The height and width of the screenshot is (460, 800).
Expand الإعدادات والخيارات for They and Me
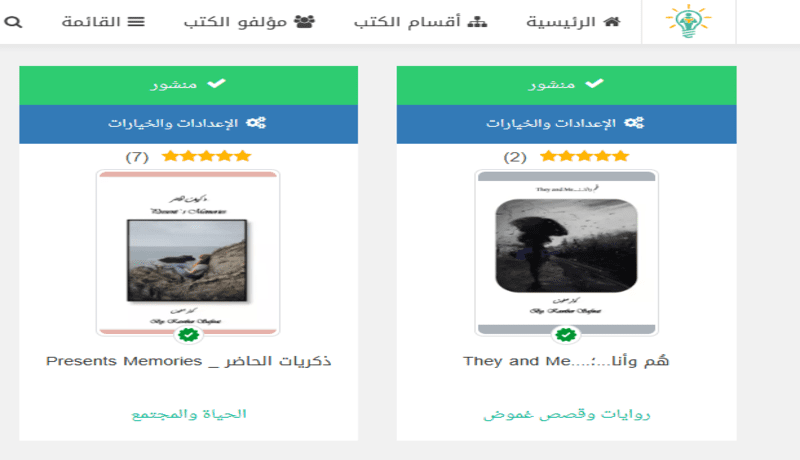566,124
